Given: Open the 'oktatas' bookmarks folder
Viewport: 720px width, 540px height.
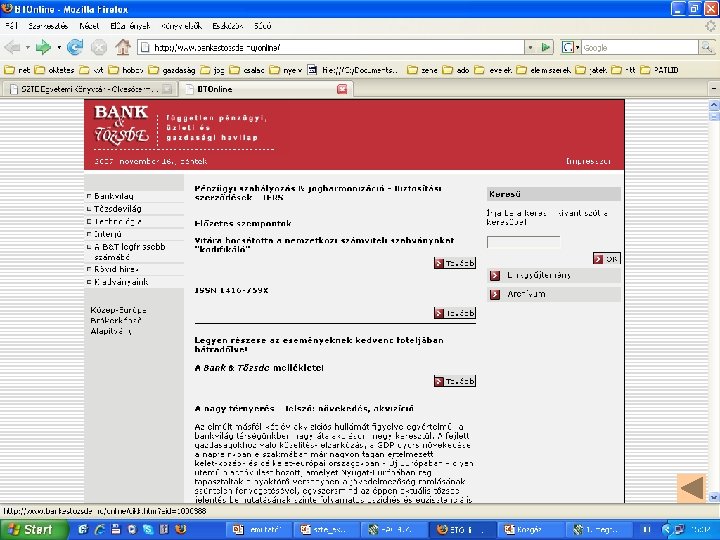Looking at the screenshot, I should 55,70.
